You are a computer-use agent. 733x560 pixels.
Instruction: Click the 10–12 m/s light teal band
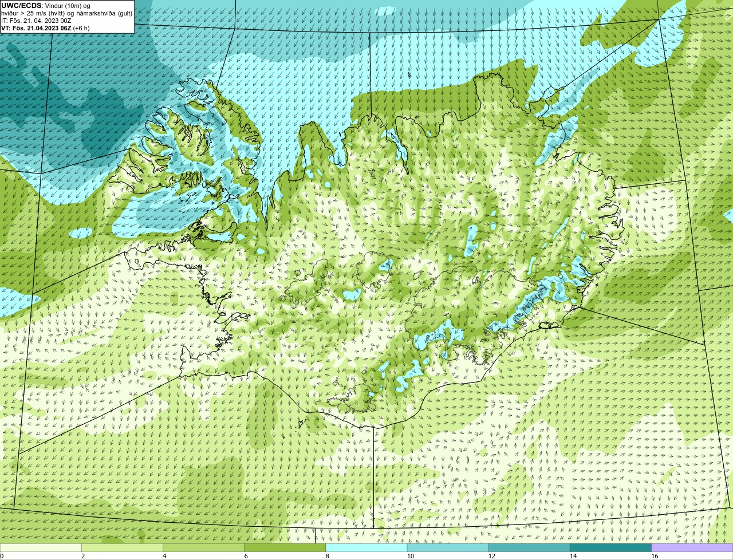click(x=447, y=548)
